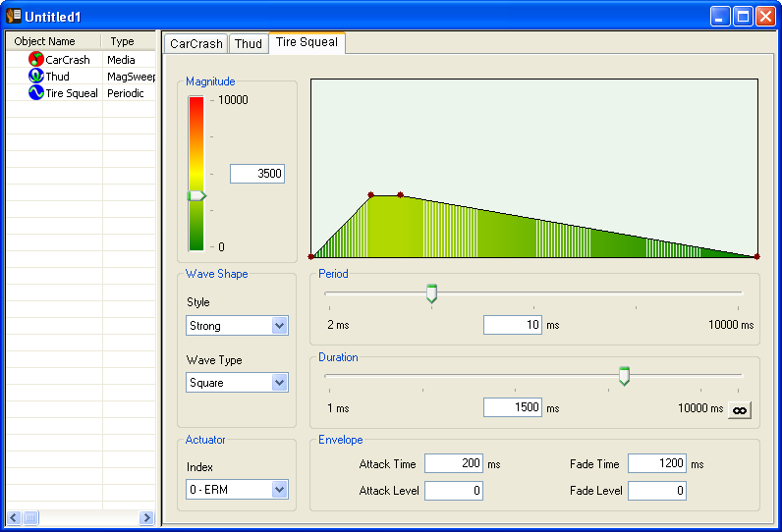
Task: Select the Thud row name
Action: coord(57,77)
